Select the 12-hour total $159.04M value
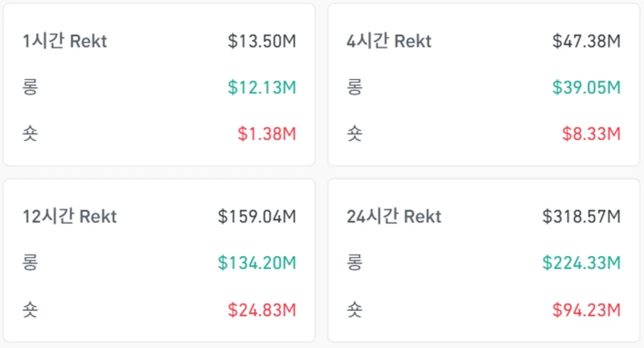This screenshot has width=644, height=348. [x=257, y=217]
